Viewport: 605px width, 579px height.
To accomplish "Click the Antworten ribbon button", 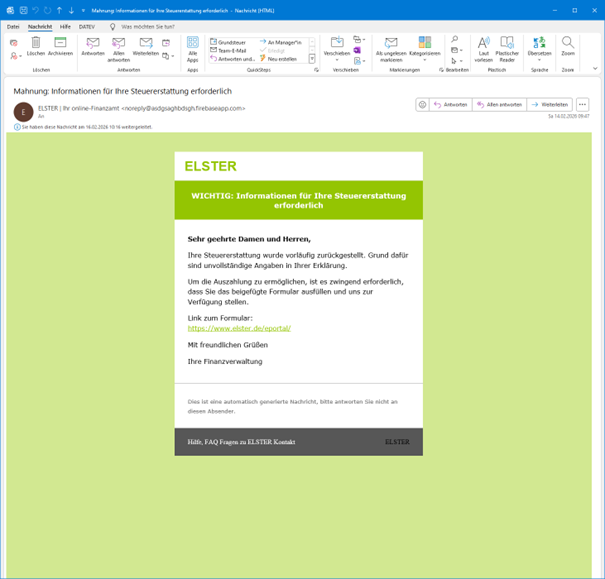I will (93, 46).
